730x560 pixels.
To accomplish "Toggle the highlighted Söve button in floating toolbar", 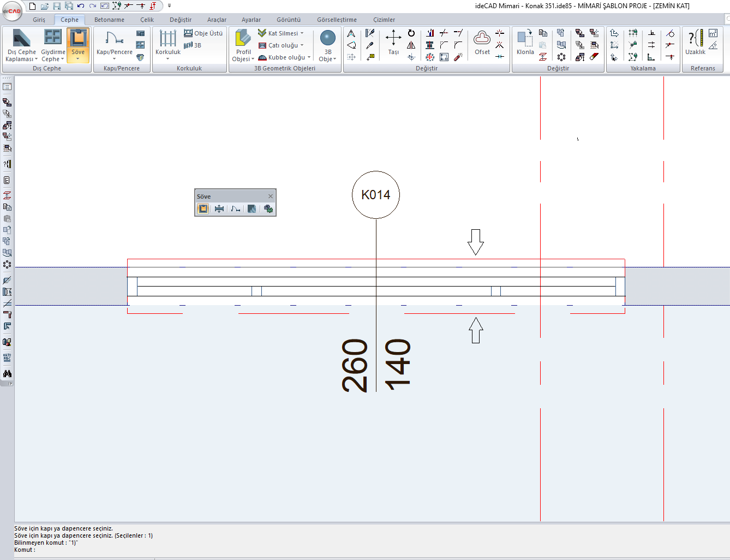I will coord(203,208).
